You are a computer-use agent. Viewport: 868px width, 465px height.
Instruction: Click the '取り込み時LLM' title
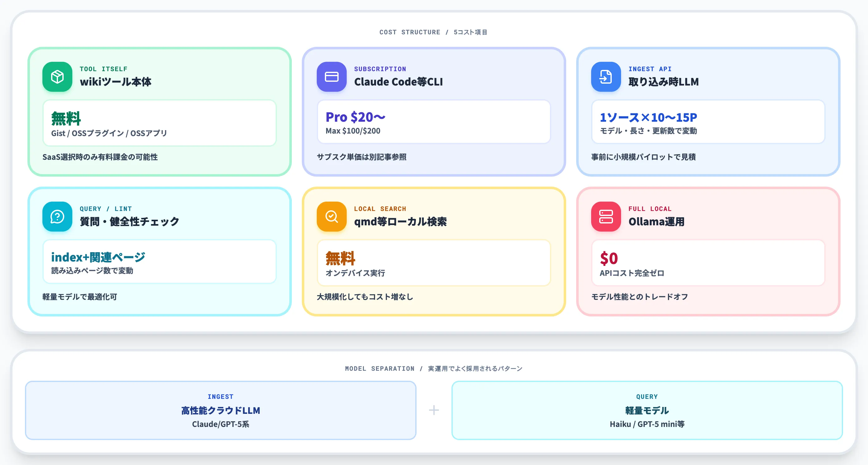(x=663, y=81)
